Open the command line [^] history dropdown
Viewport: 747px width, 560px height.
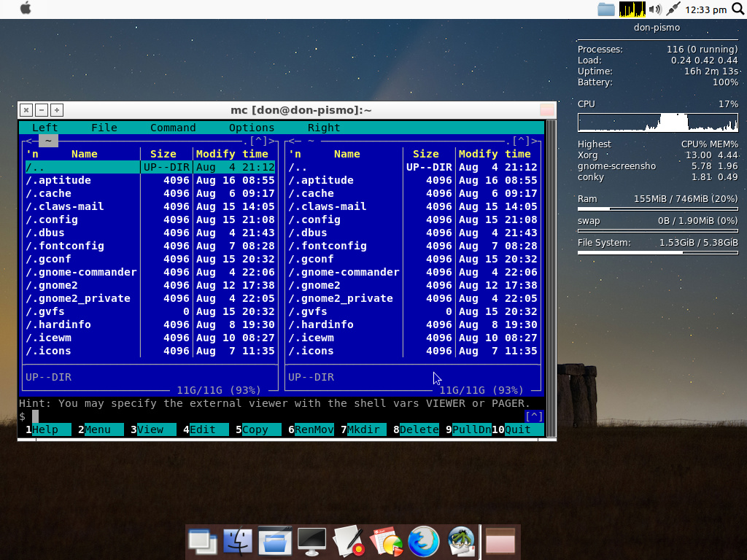[x=533, y=416]
